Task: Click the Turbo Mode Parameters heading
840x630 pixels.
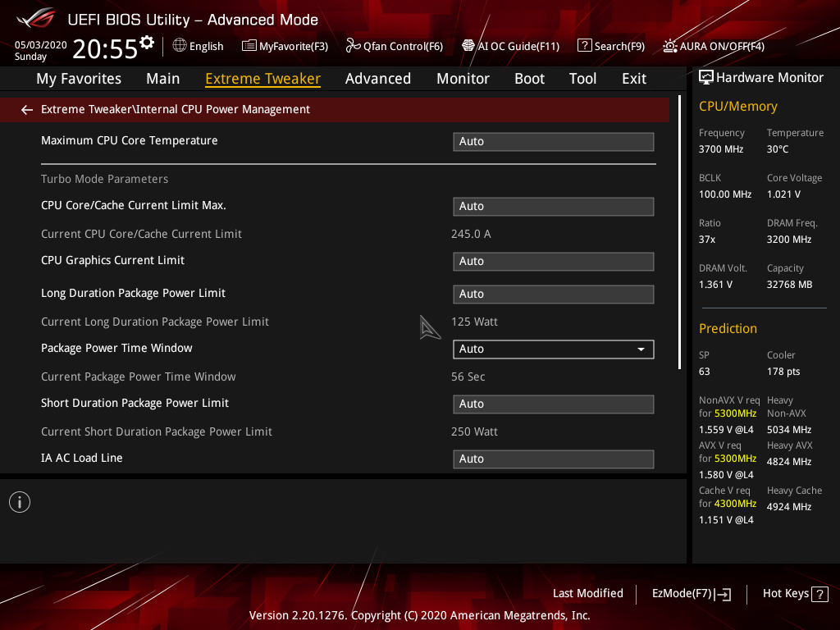Action: tap(104, 179)
